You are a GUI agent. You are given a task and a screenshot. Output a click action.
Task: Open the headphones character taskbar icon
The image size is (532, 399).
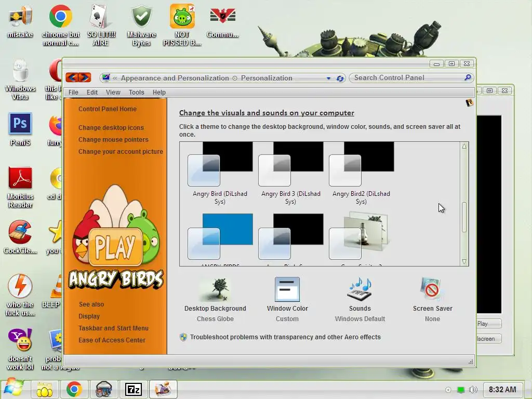(103, 389)
